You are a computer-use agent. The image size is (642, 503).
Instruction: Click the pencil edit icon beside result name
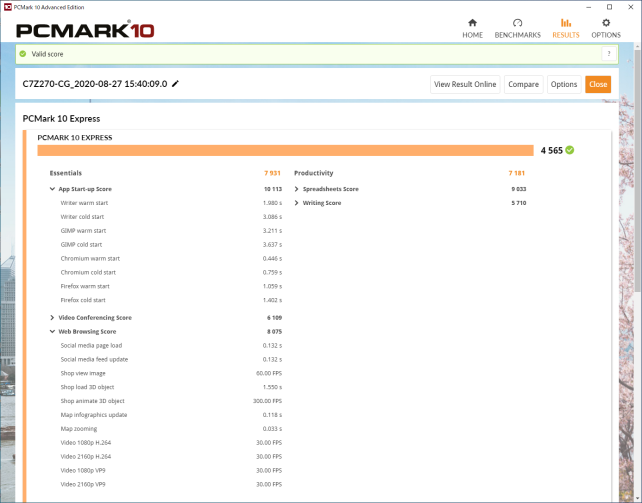pyautogui.click(x=175, y=83)
